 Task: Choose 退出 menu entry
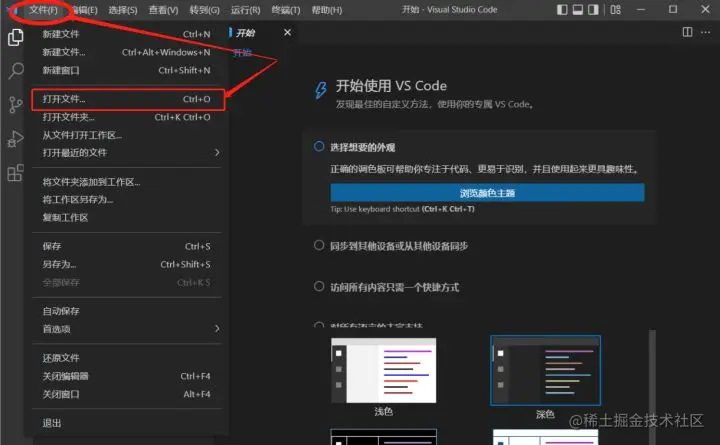click(x=127, y=423)
